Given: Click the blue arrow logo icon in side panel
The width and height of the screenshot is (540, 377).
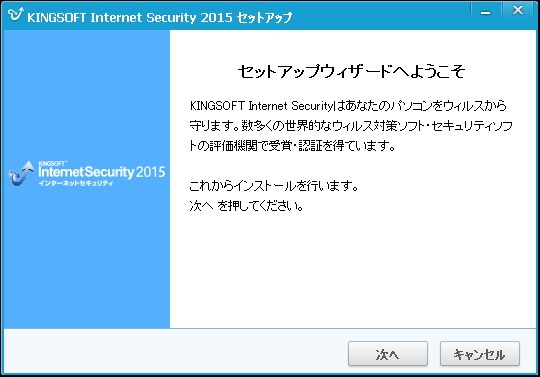Looking at the screenshot, I should 21,174.
